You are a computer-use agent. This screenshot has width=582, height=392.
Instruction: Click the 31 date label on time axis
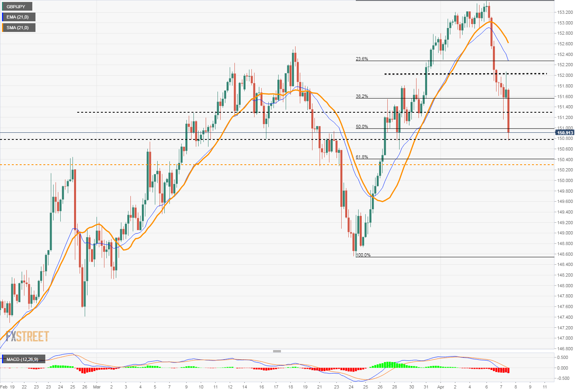tap(426, 387)
